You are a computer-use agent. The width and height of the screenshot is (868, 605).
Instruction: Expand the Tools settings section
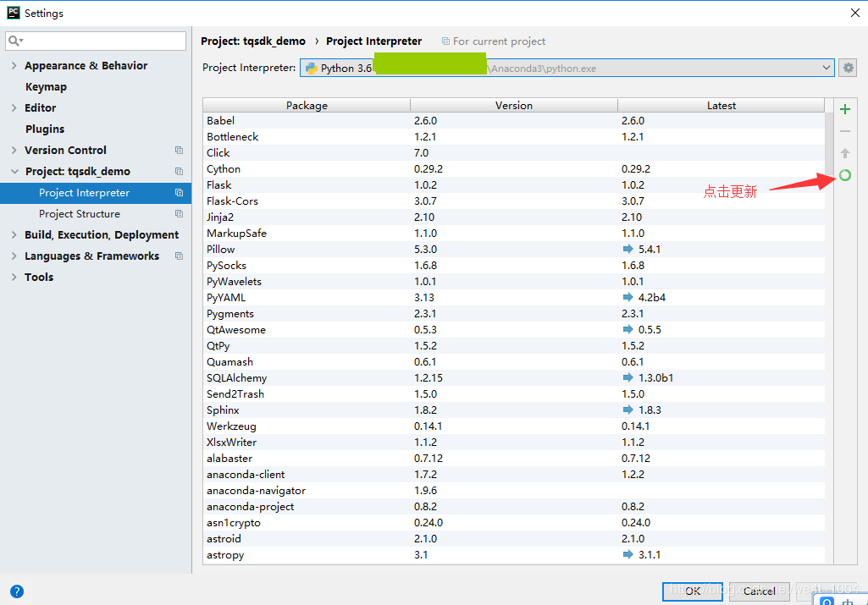tap(14, 277)
